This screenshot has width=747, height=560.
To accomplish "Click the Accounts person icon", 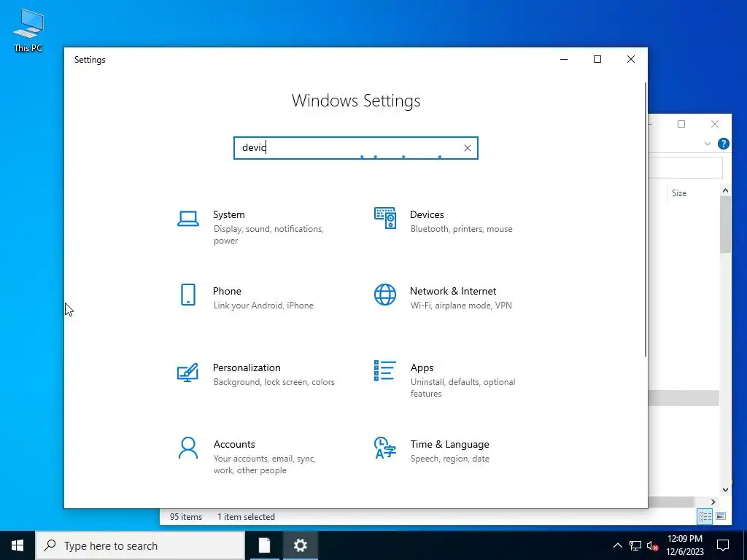I will (x=187, y=448).
